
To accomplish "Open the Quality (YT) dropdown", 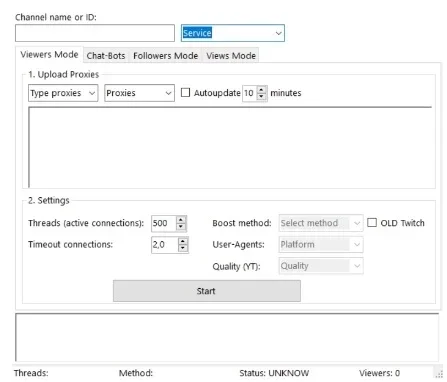I will tap(321, 266).
